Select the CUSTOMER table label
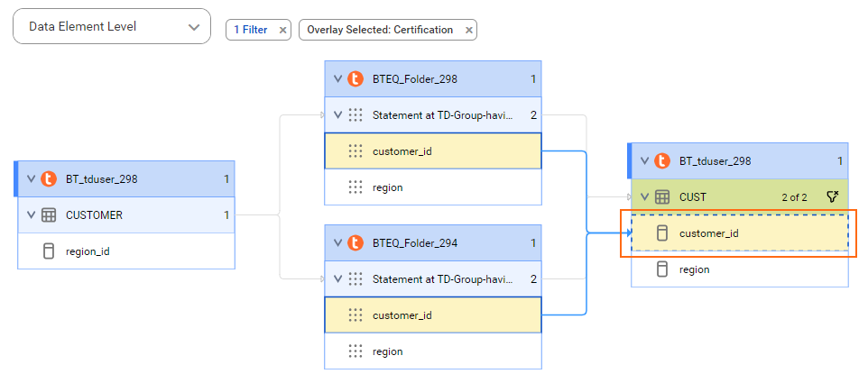 pyautogui.click(x=94, y=215)
